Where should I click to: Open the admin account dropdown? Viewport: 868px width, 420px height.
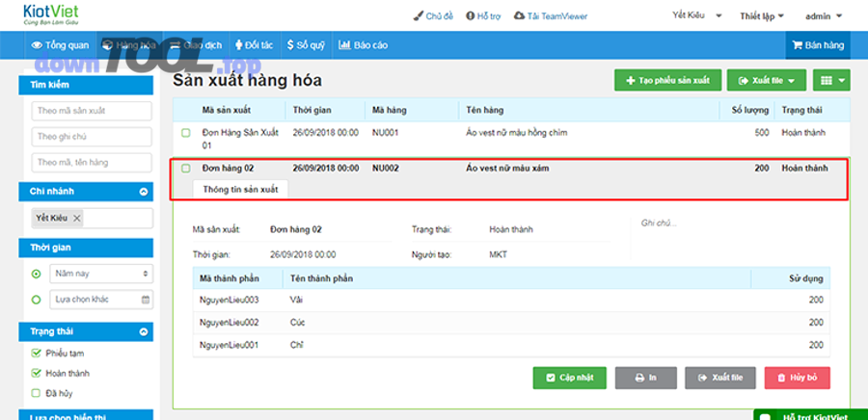pyautogui.click(x=823, y=16)
